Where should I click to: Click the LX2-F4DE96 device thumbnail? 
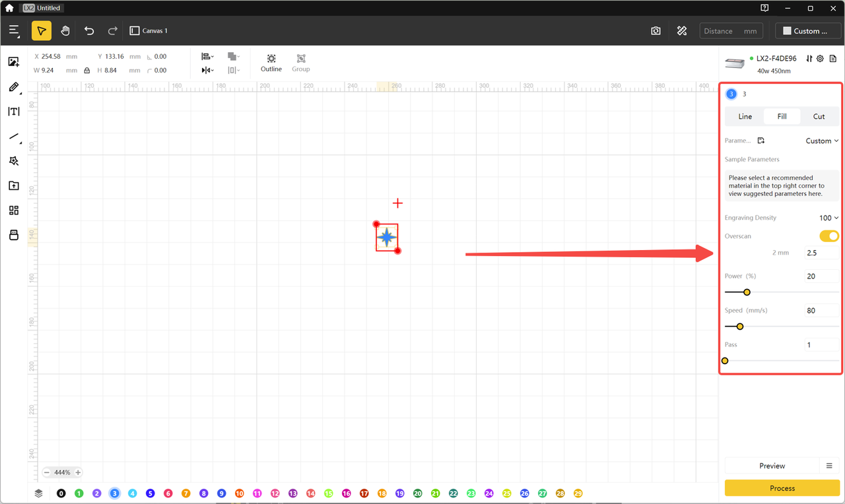(x=735, y=63)
